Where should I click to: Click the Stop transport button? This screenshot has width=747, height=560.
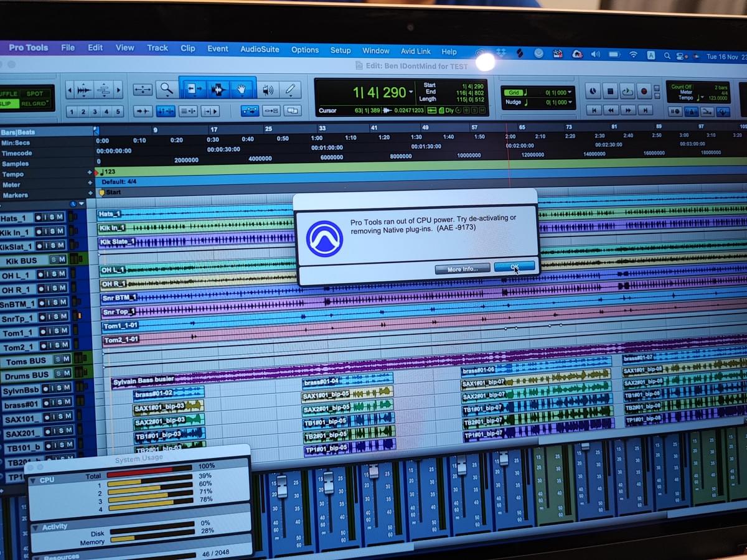pyautogui.click(x=610, y=91)
